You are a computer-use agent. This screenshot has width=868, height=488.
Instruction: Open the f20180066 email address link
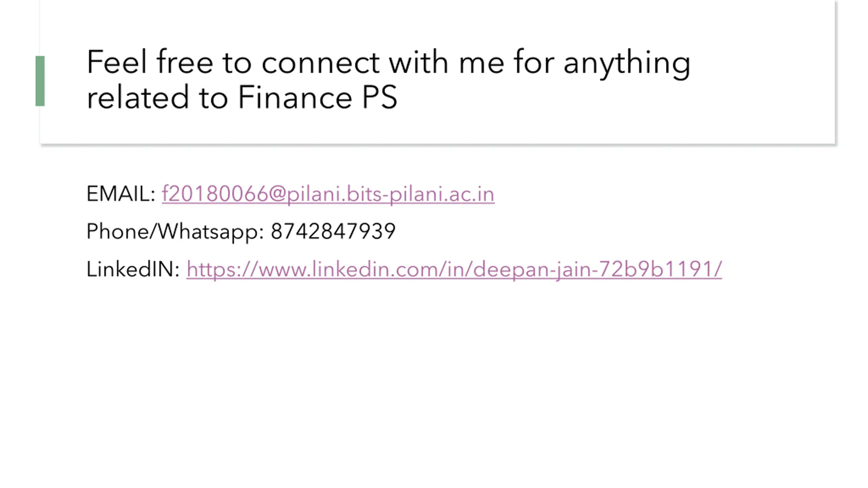(x=328, y=194)
